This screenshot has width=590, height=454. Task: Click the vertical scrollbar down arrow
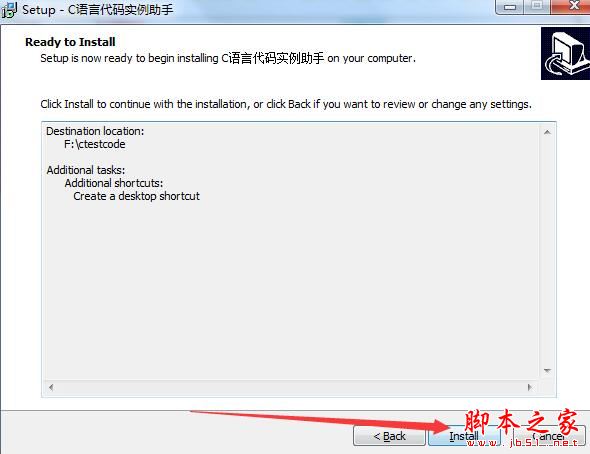tap(547, 371)
